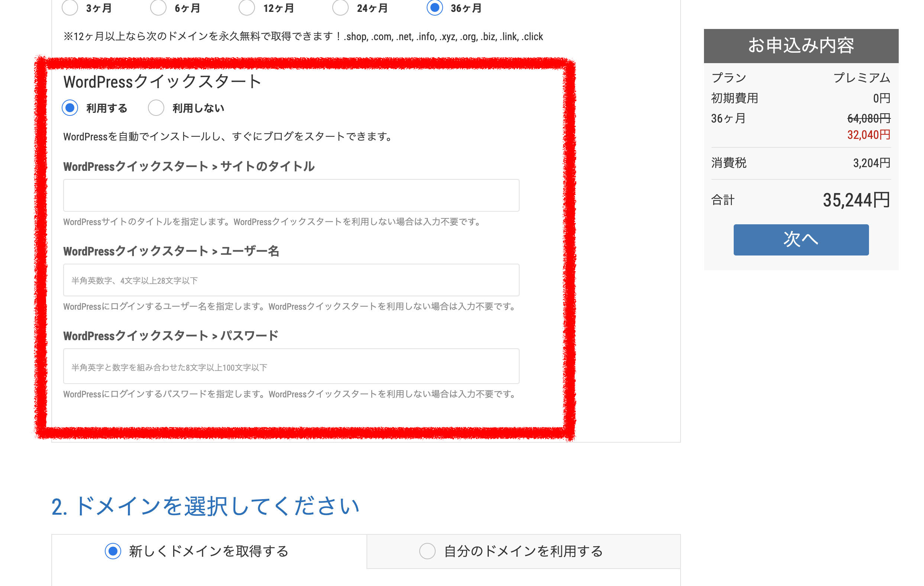The width and height of the screenshot is (924, 586).
Task: Click the 自分のドメインを利用する radio circle
Action: pos(427,551)
